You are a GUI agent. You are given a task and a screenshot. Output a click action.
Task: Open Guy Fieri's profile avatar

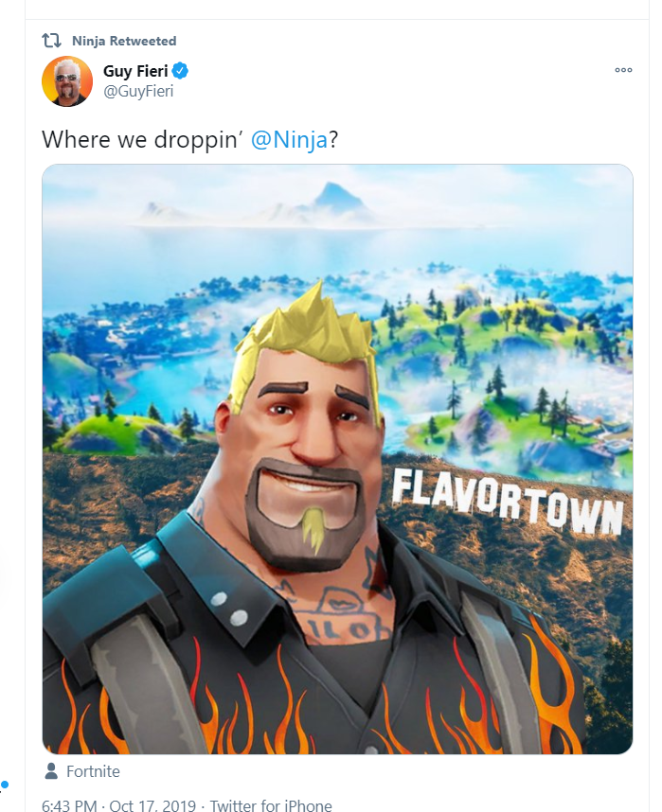(67, 81)
